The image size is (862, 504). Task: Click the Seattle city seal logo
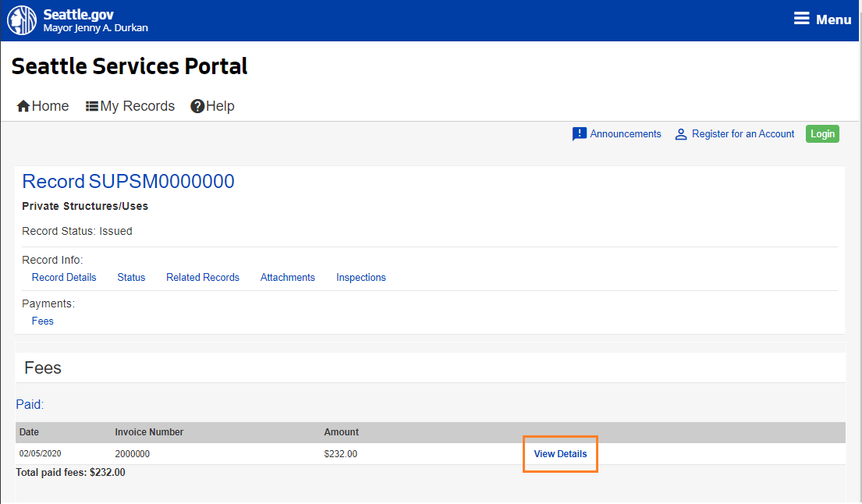tap(22, 21)
